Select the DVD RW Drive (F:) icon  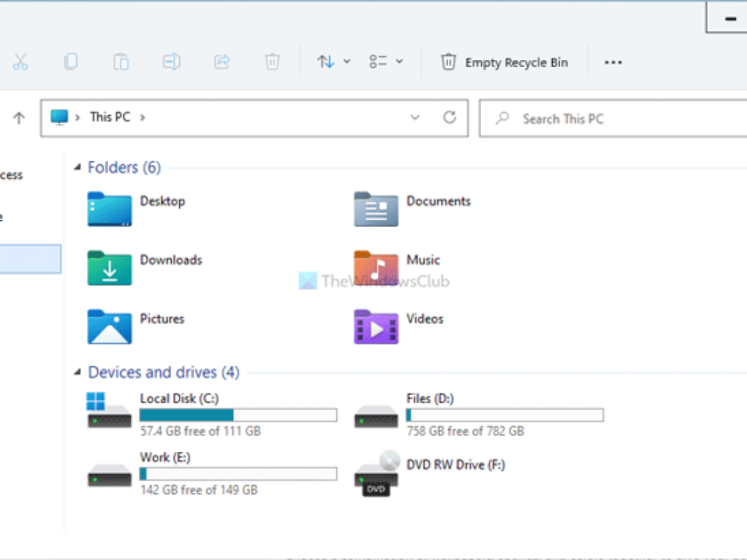377,473
